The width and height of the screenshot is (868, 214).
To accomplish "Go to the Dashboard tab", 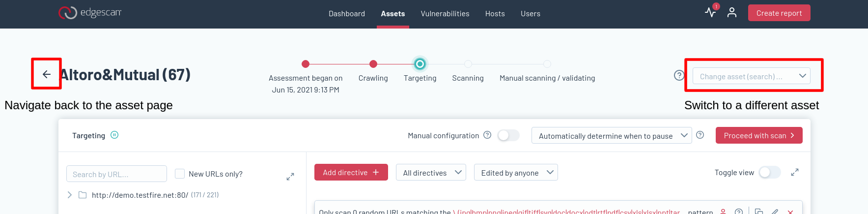I will 347,14.
